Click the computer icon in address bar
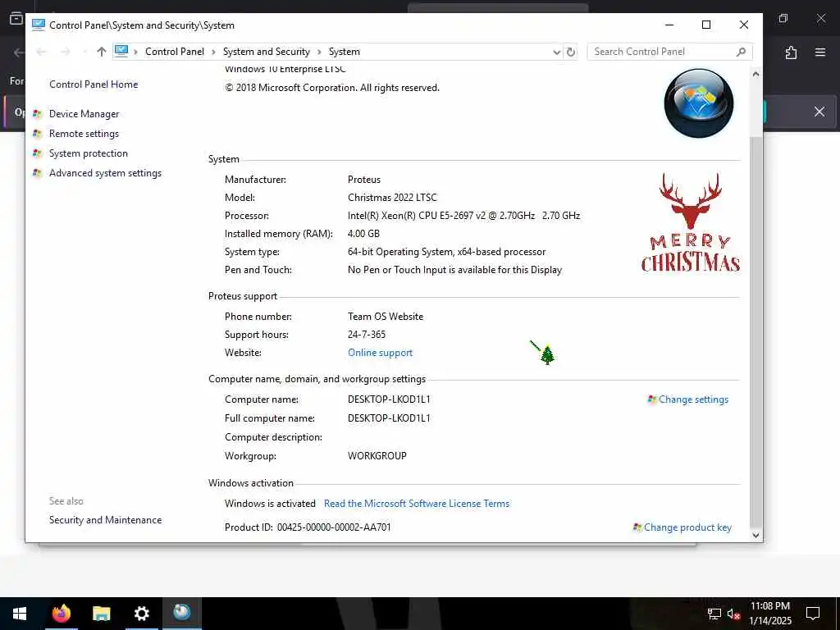840x630 pixels. click(121, 51)
